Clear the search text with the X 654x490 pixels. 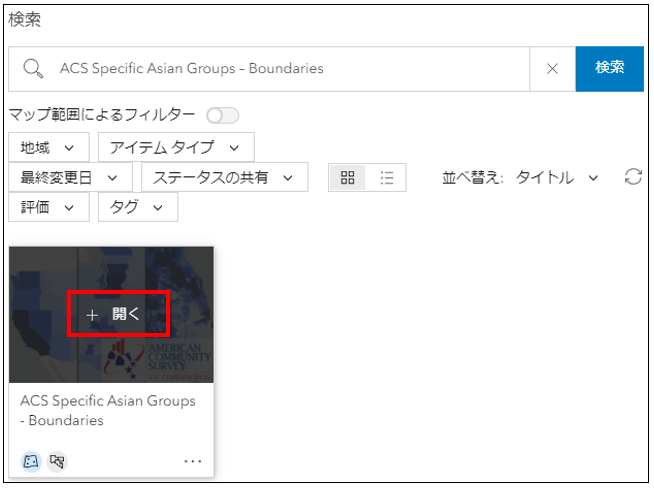pyautogui.click(x=552, y=69)
